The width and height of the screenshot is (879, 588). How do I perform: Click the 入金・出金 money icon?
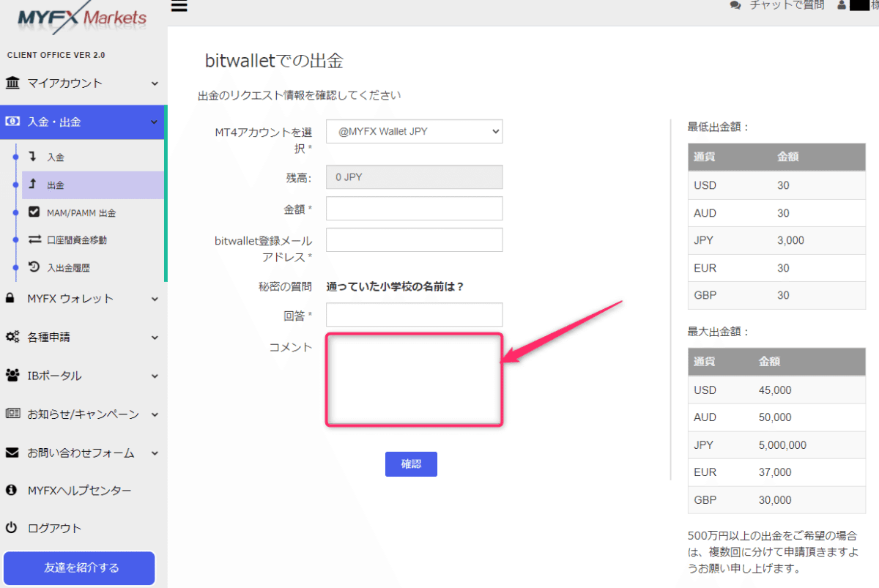[12, 122]
